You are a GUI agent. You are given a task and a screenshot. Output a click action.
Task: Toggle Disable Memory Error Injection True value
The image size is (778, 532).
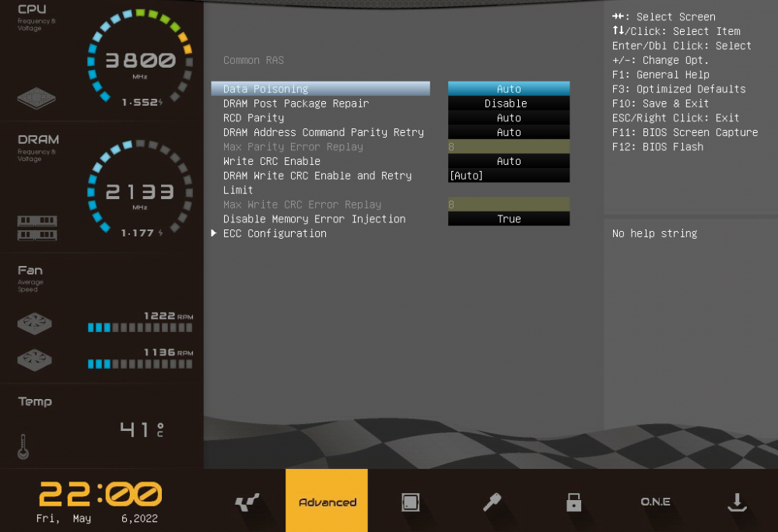pyautogui.click(x=509, y=219)
